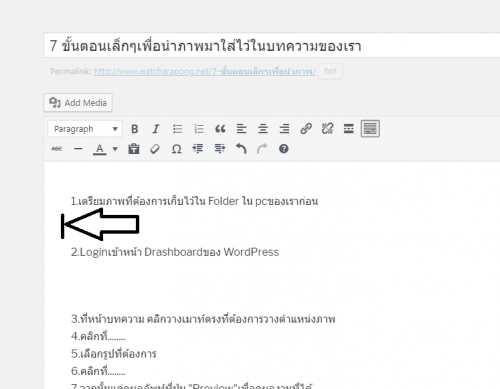500x389 pixels.
Task: Open the keyboard shortcuts help icon
Action: coord(284,149)
